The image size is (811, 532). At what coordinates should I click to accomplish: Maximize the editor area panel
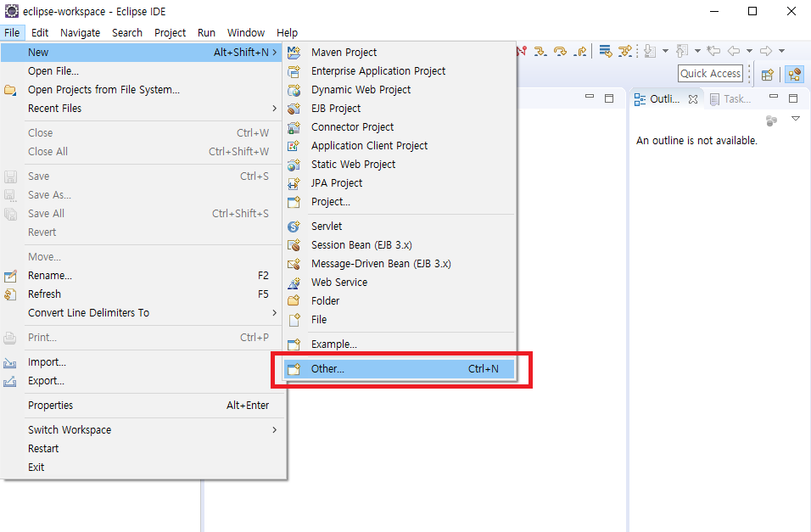tap(609, 98)
